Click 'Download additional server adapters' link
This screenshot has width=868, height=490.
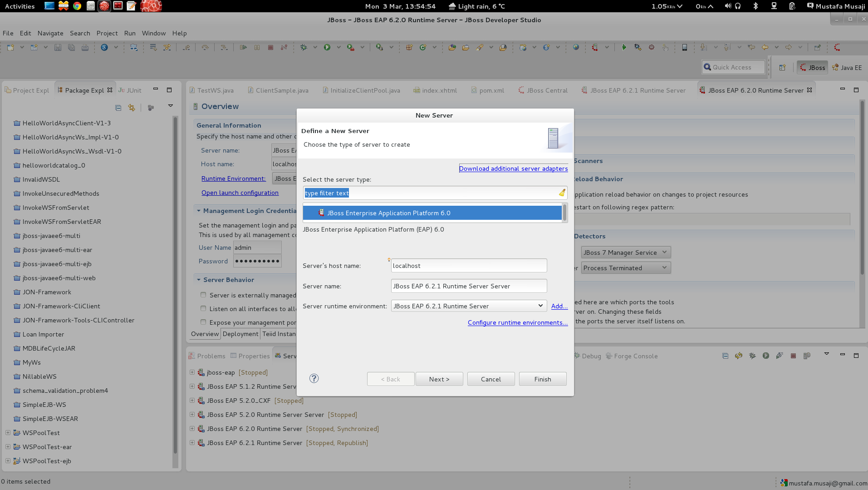coord(513,168)
